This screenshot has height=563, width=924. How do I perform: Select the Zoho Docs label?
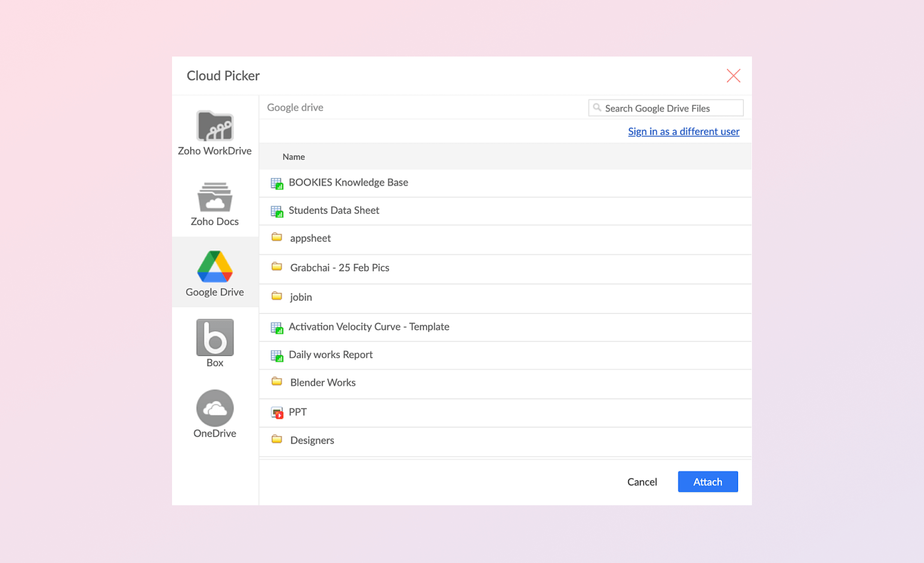[x=215, y=221]
